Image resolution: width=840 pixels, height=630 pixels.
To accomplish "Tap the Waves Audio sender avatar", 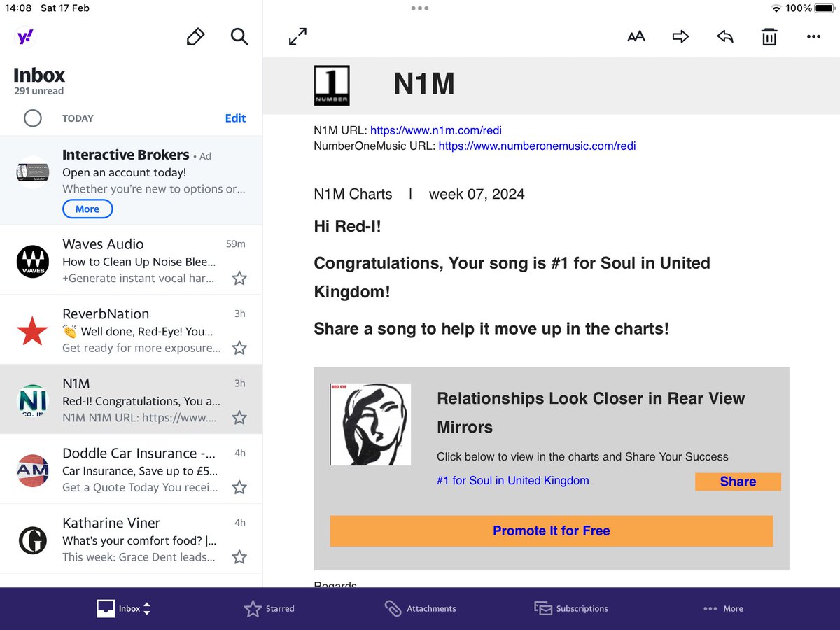I will pyautogui.click(x=33, y=261).
